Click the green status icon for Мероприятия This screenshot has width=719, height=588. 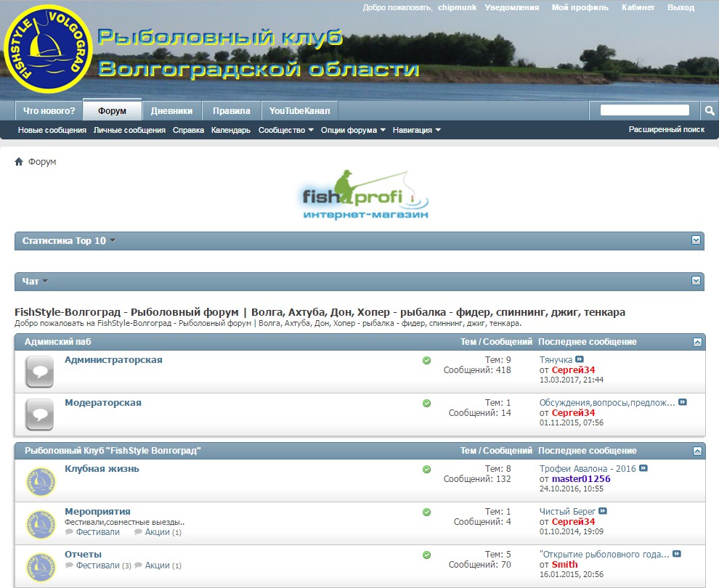(x=426, y=512)
